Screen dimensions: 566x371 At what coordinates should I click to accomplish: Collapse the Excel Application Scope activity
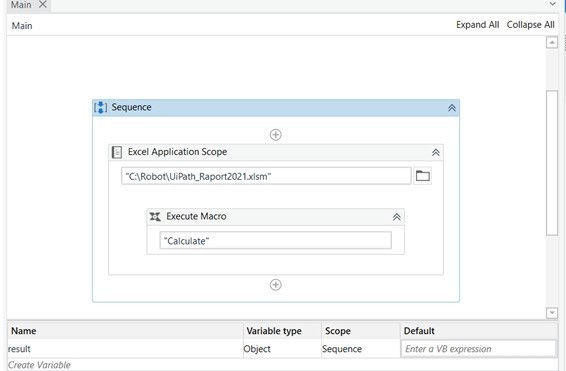436,153
